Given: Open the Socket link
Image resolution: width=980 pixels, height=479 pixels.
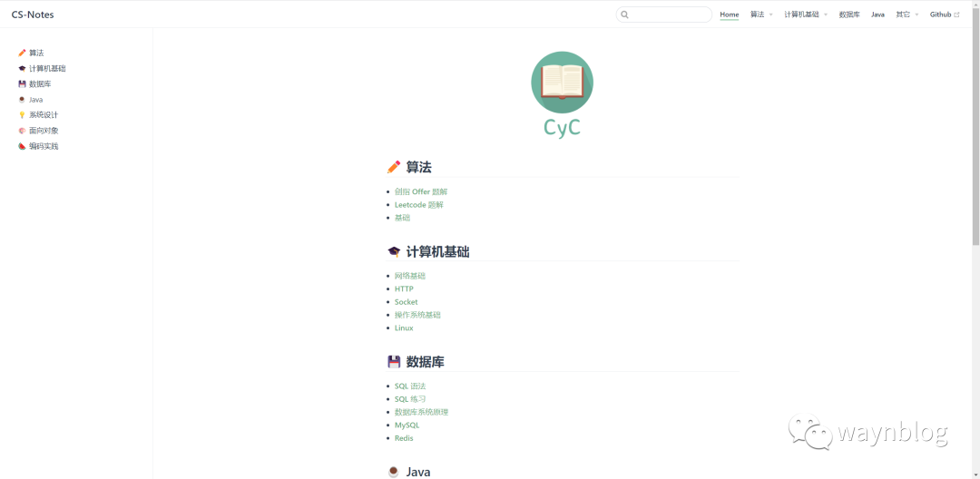Looking at the screenshot, I should [407, 301].
